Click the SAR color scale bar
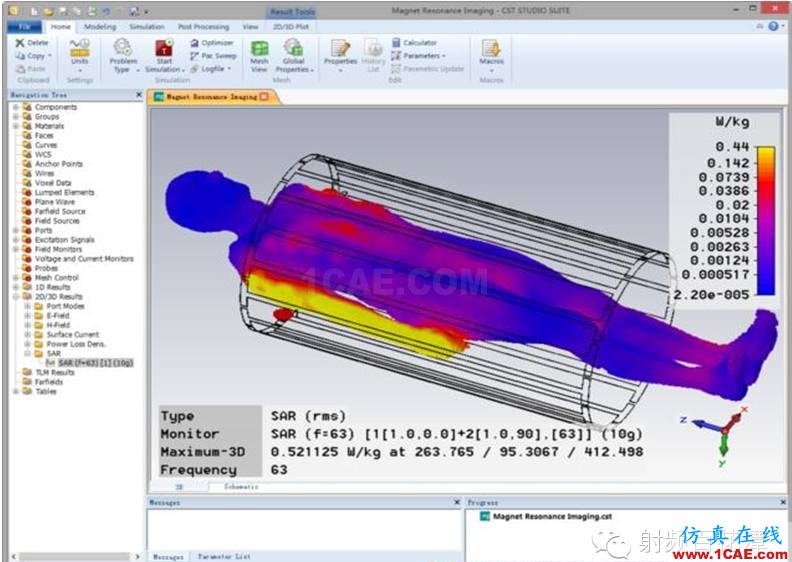The width and height of the screenshot is (792, 562). pos(765,221)
